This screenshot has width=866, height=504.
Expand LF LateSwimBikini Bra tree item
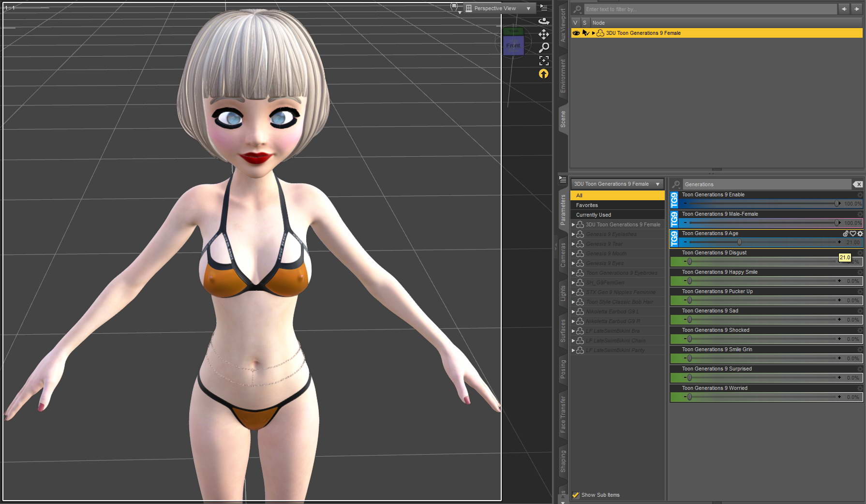[x=573, y=331]
